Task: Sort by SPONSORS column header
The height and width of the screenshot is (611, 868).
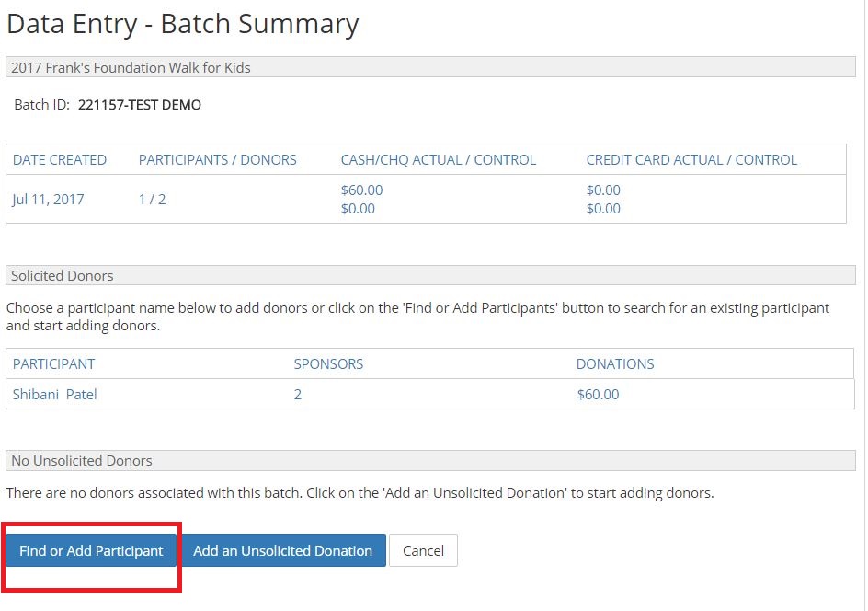Action: pos(328,364)
